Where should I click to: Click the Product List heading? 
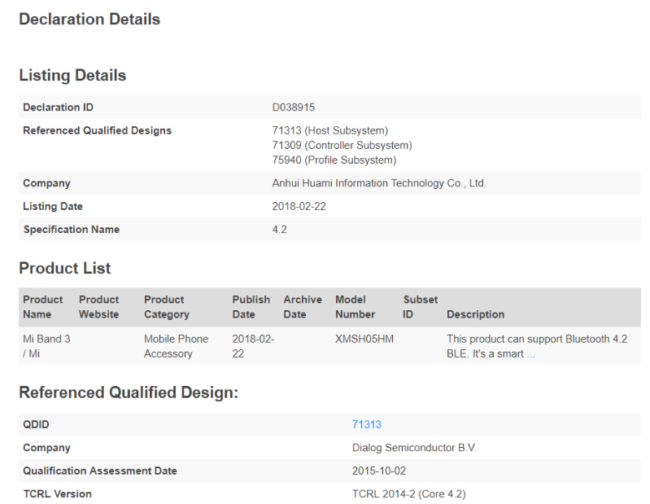[65, 268]
